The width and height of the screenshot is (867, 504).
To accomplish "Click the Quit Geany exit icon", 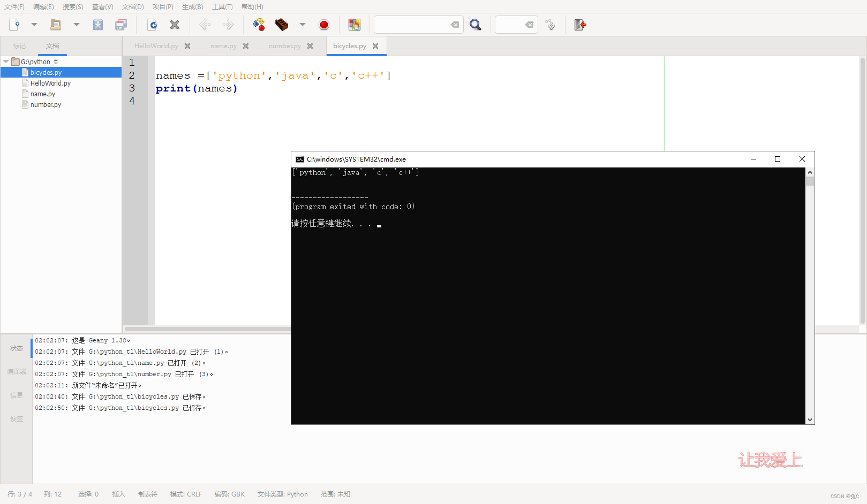I will (x=580, y=25).
